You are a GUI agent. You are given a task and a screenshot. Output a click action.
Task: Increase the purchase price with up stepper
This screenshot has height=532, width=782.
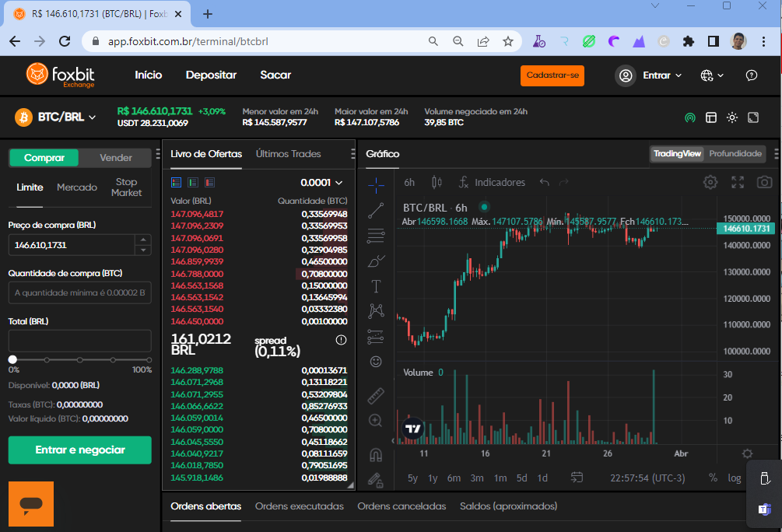coord(143,240)
